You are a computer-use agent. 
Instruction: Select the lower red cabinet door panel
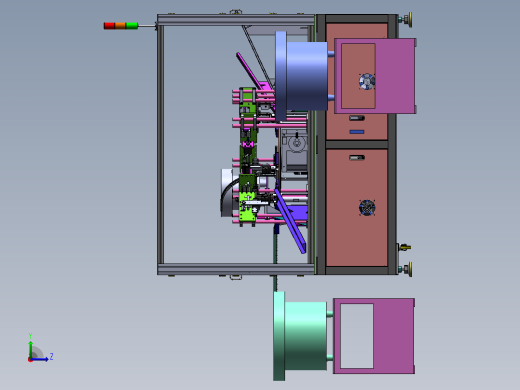click(357, 208)
